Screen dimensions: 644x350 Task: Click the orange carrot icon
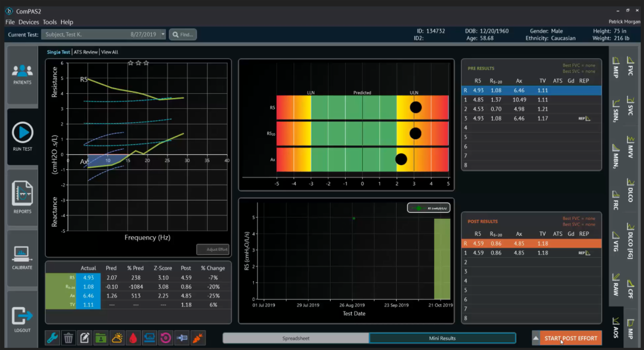click(x=198, y=338)
